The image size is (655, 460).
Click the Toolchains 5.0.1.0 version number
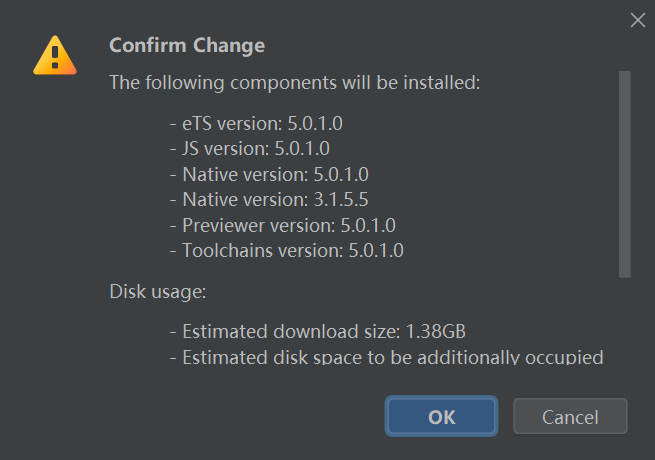pyautogui.click(x=375, y=250)
